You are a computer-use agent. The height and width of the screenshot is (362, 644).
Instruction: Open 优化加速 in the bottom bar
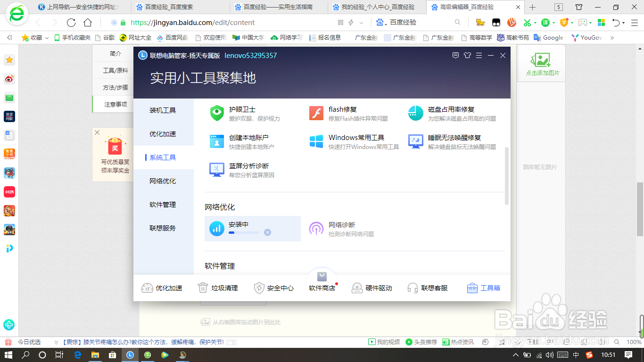162,288
